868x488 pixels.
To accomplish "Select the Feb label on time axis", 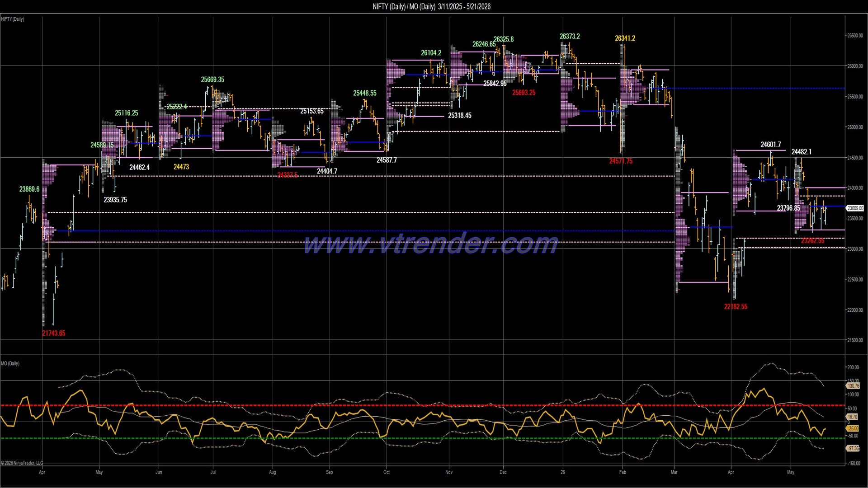I will (x=623, y=472).
